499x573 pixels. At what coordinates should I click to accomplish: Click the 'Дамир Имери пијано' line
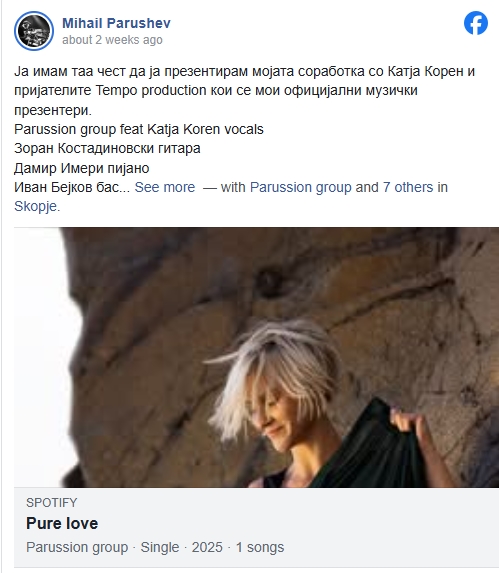pos(82,168)
